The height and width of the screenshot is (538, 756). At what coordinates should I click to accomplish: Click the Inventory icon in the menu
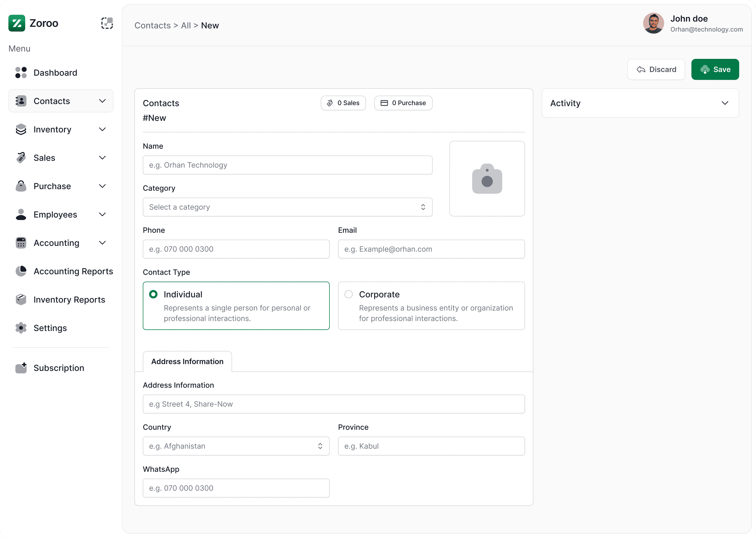coord(21,129)
